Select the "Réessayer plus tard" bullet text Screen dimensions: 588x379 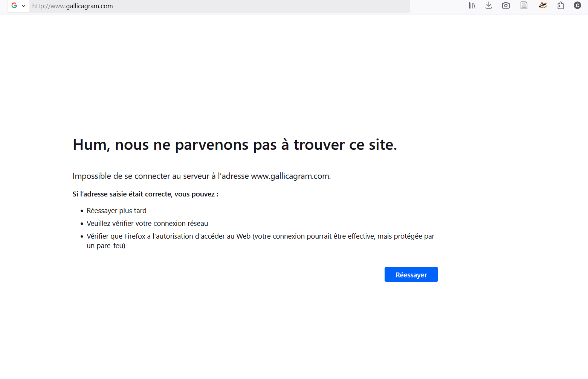[x=116, y=211]
